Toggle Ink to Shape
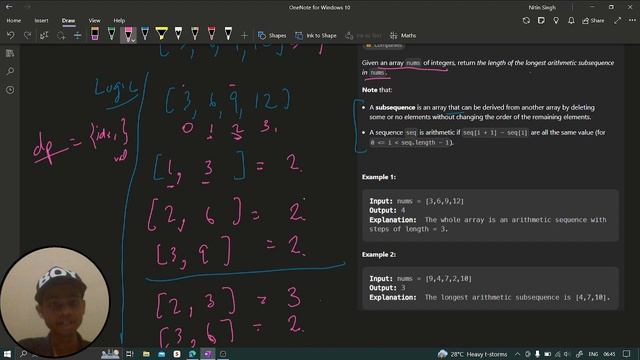This screenshot has width=640, height=360. click(x=316, y=36)
